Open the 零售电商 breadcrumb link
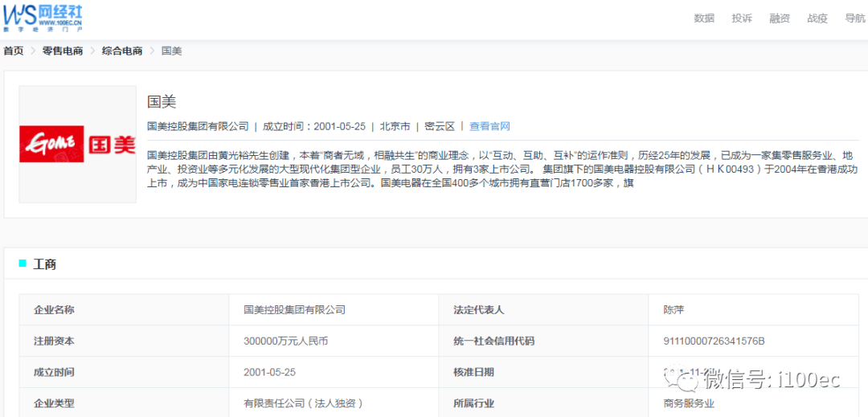The image size is (868, 417). pos(63,51)
